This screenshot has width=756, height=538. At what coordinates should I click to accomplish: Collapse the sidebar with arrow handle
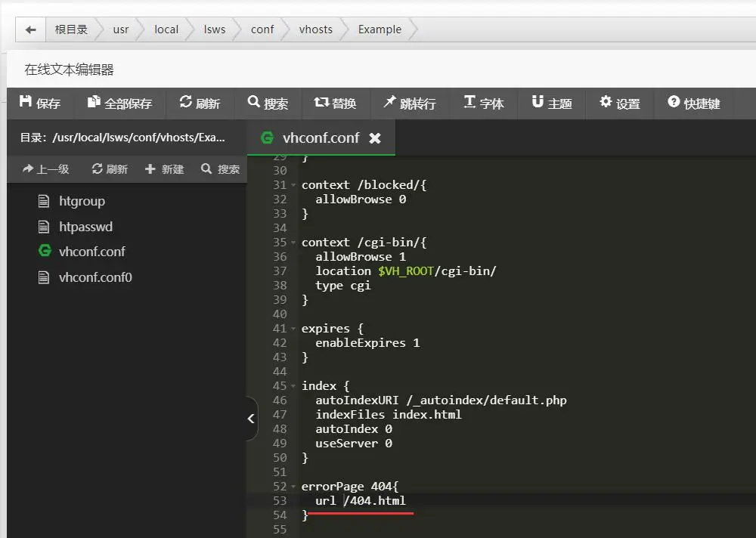[251, 419]
